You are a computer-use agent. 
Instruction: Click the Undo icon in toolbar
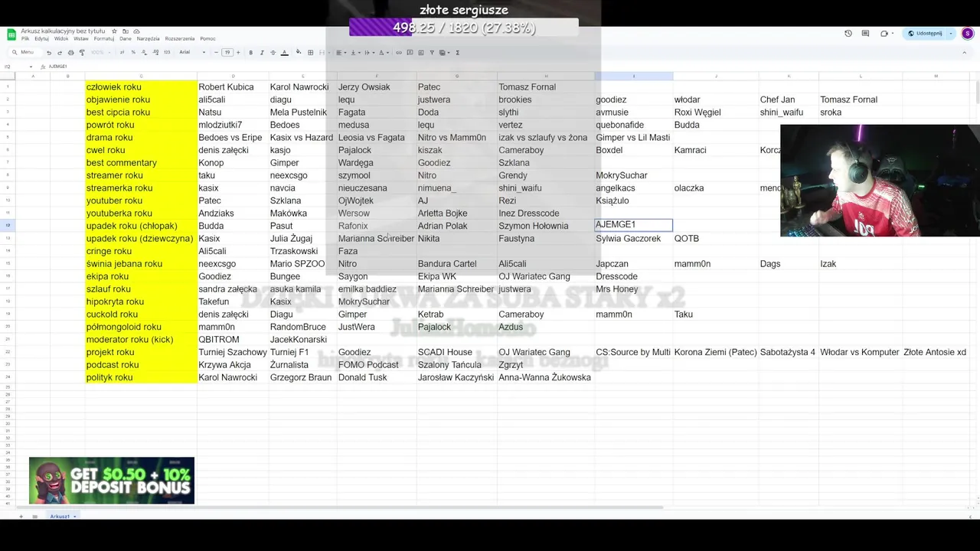click(49, 53)
